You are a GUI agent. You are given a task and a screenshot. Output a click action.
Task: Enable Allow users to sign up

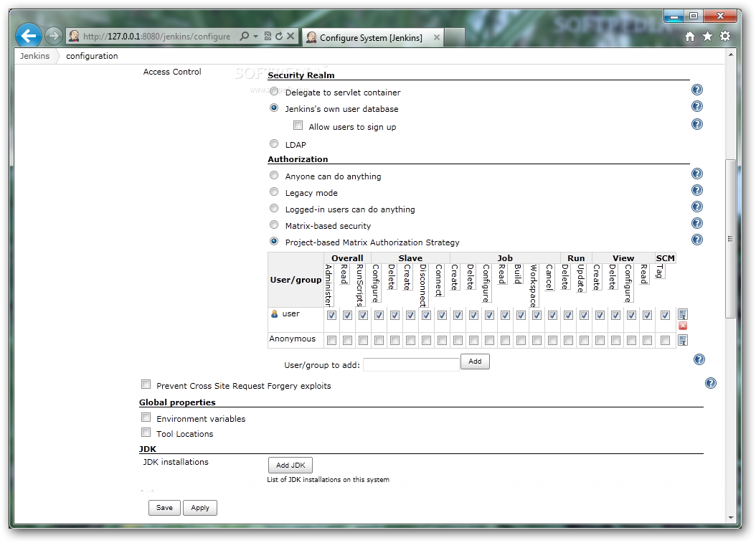click(x=298, y=126)
